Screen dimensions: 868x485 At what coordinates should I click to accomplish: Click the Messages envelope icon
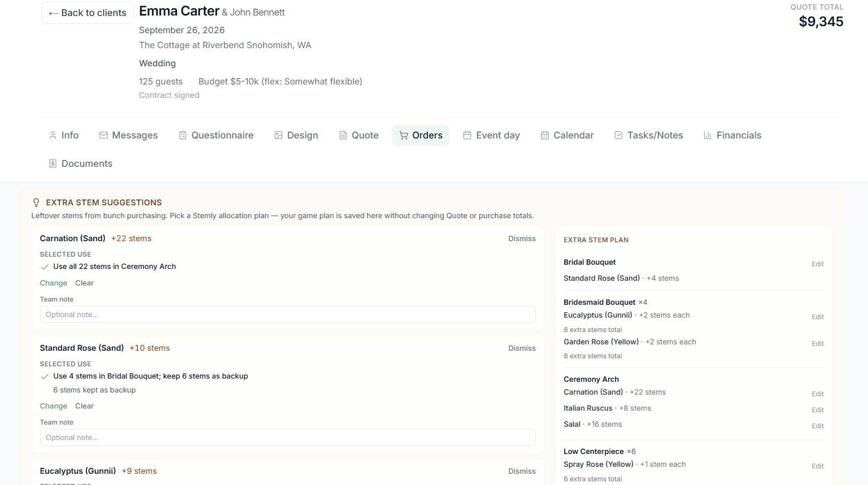[x=104, y=135]
